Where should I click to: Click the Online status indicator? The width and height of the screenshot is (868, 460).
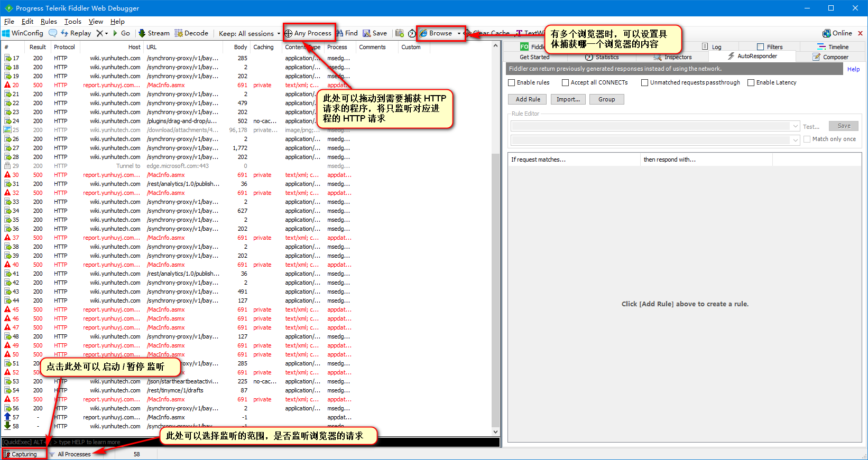(x=837, y=33)
